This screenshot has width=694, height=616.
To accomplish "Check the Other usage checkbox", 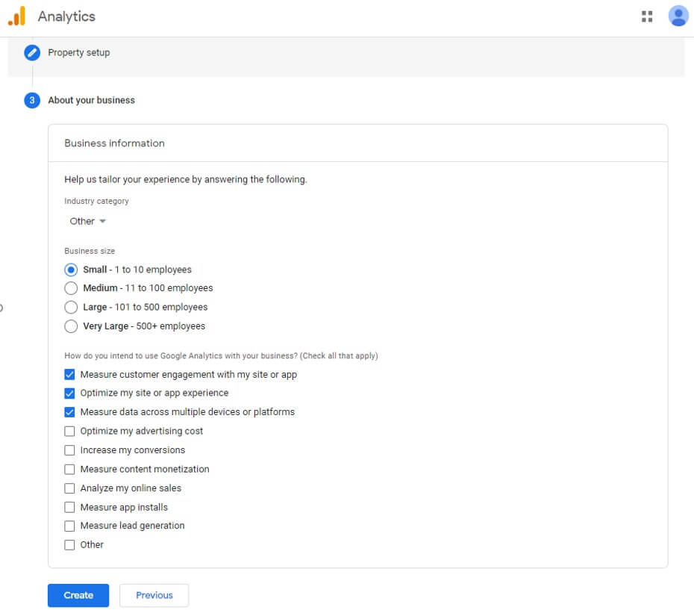I will pyautogui.click(x=69, y=545).
